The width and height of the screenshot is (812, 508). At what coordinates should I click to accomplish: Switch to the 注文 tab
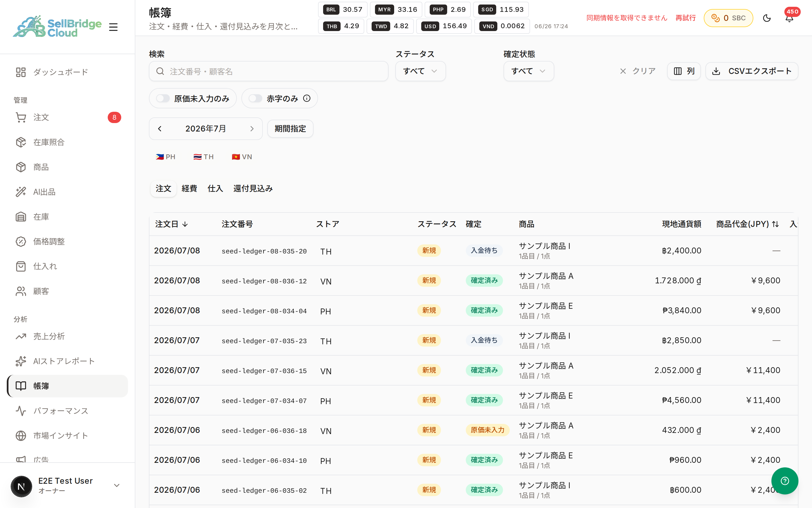point(164,189)
